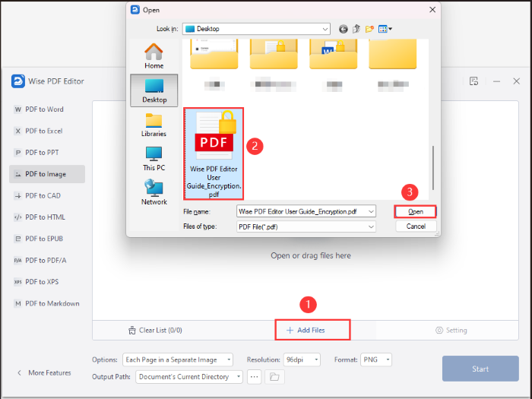
Task: Close the Open dialog
Action: click(432, 9)
